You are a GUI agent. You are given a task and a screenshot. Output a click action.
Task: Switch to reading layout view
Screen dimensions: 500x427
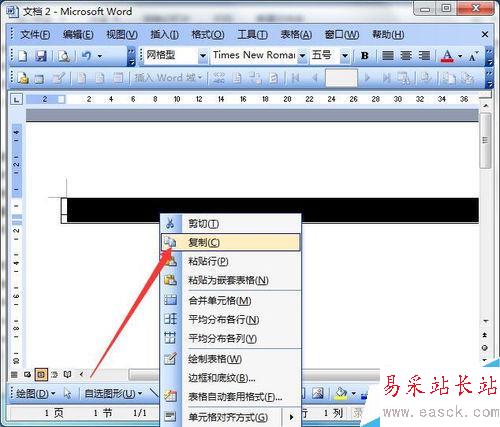(67, 375)
